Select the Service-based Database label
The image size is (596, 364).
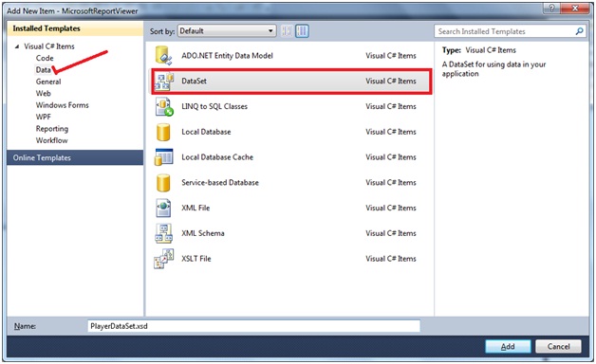click(x=219, y=183)
